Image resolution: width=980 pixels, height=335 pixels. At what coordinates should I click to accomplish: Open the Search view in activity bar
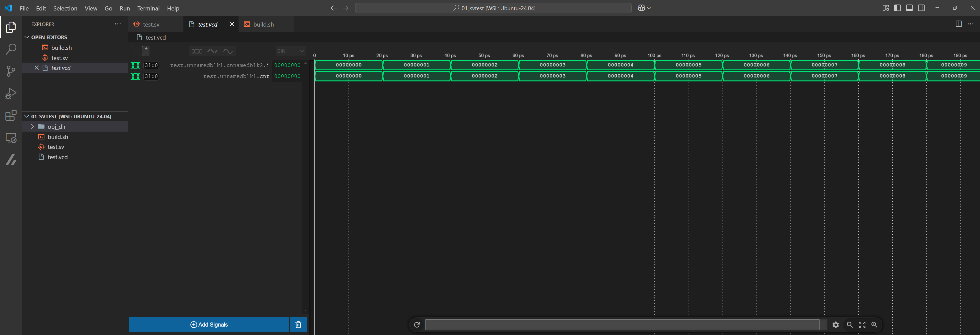click(11, 49)
